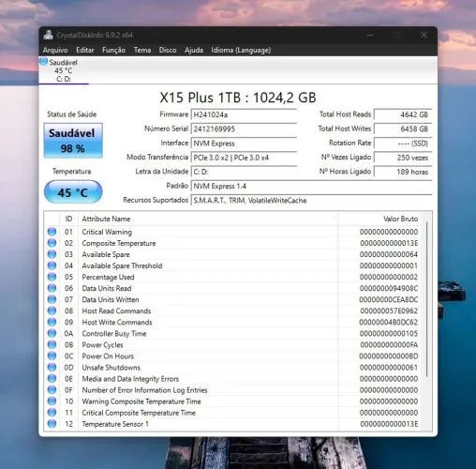Screen dimensions: 476x469
Task: Close the CrystalDiskInfo window
Action: pyautogui.click(x=424, y=35)
